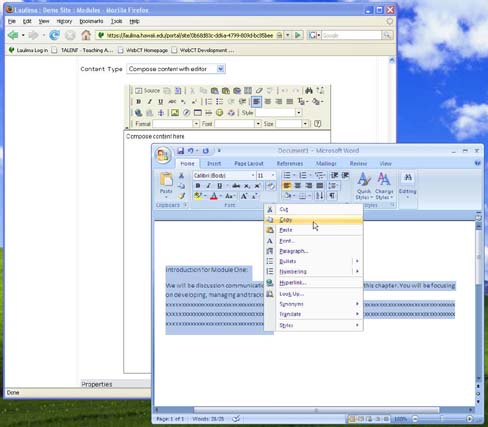Switch to Word's Review tab
The image size is (488, 427).
point(358,163)
